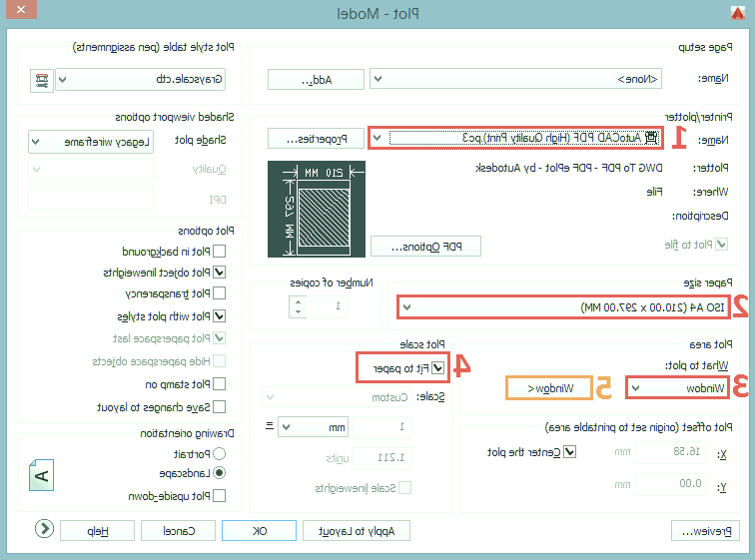Click the Cancel button
This screenshot has height=560, width=755.
[x=179, y=531]
